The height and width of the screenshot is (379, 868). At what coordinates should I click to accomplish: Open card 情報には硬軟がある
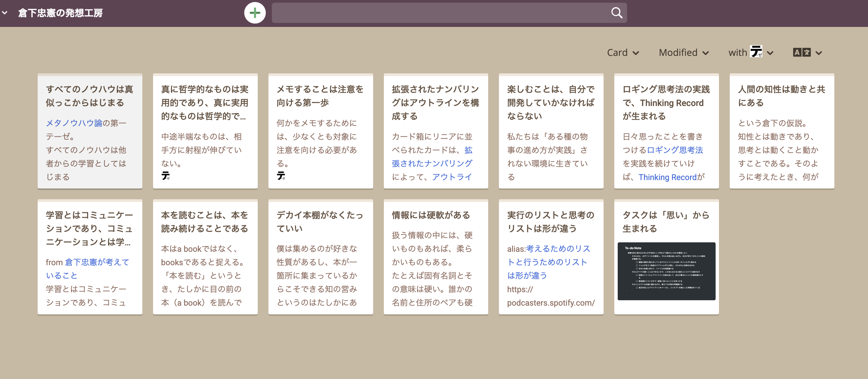point(436,257)
